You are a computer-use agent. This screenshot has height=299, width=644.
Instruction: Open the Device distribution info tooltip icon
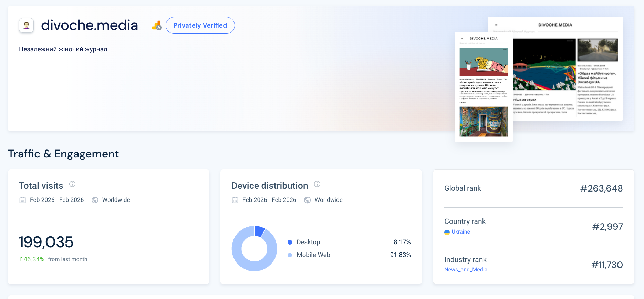[x=317, y=184]
